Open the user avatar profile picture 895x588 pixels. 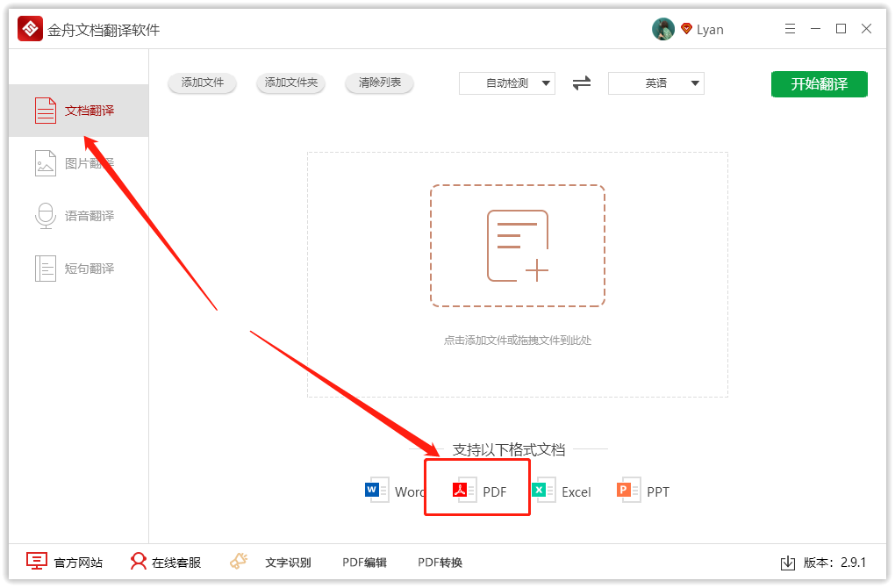(662, 29)
